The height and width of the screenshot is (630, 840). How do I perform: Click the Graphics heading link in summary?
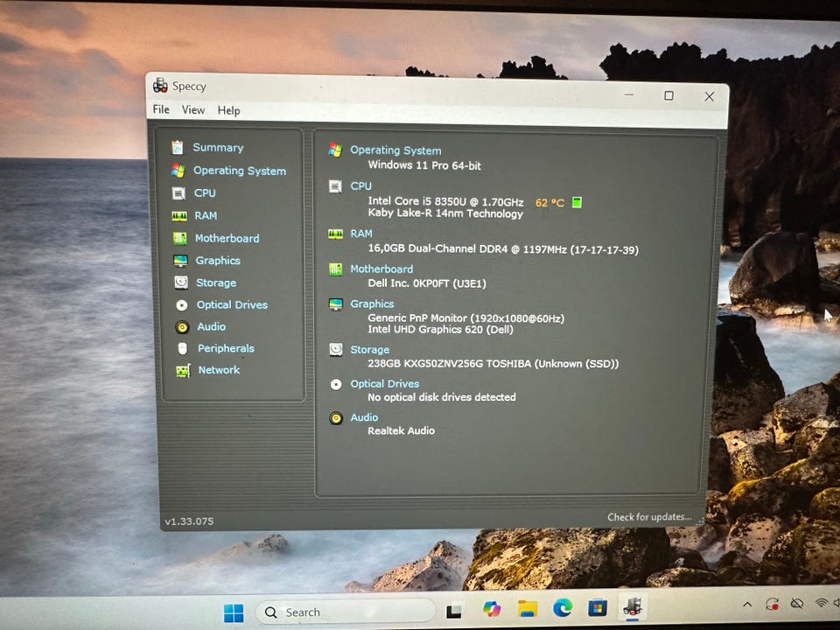(x=373, y=304)
